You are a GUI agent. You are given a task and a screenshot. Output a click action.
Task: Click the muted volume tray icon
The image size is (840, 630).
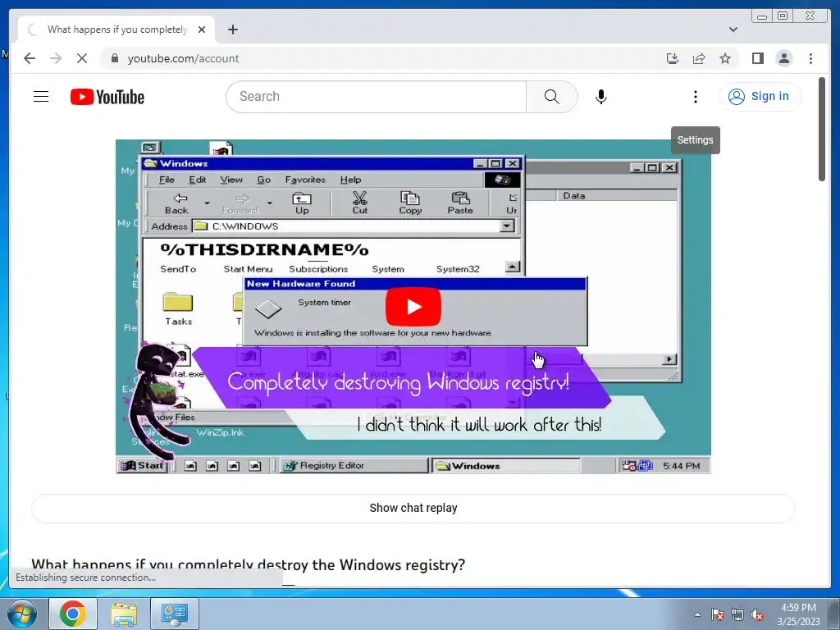click(757, 614)
